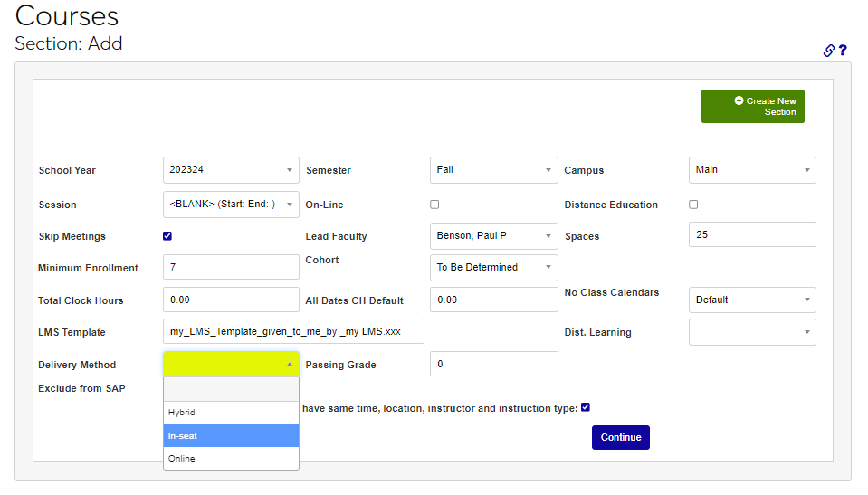Open the School Year dropdown
This screenshot has width=868, height=495.
point(231,170)
